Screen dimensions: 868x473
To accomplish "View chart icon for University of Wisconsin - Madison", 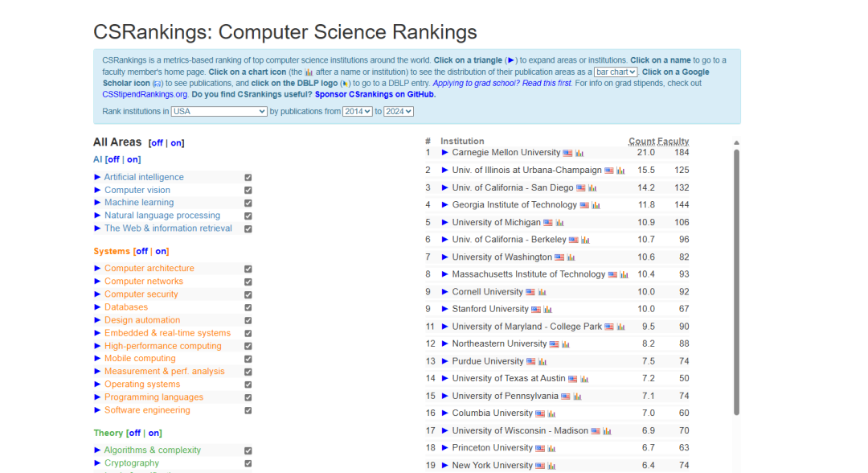I will coord(607,431).
